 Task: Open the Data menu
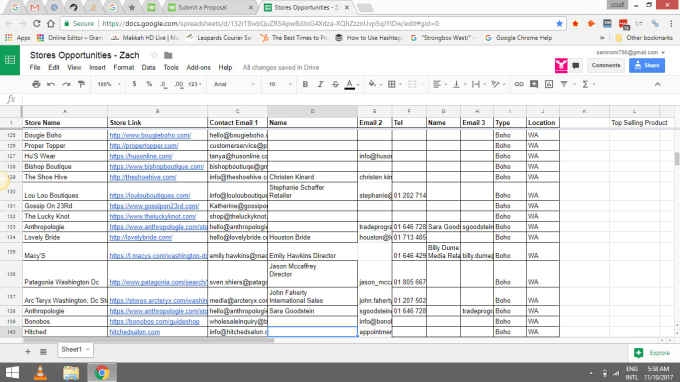[x=148, y=68]
